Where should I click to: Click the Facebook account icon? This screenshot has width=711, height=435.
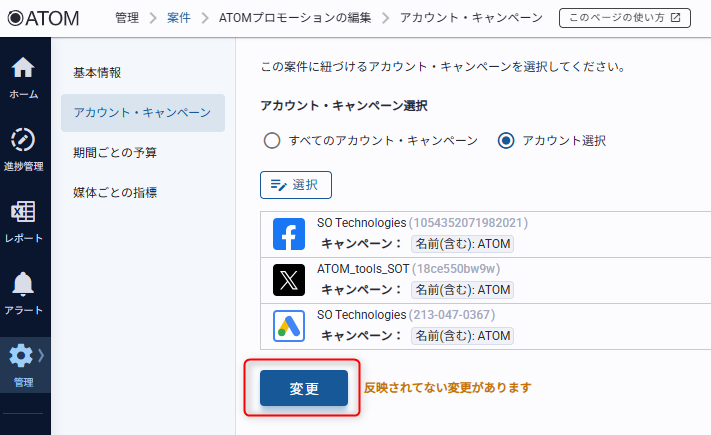(289, 235)
